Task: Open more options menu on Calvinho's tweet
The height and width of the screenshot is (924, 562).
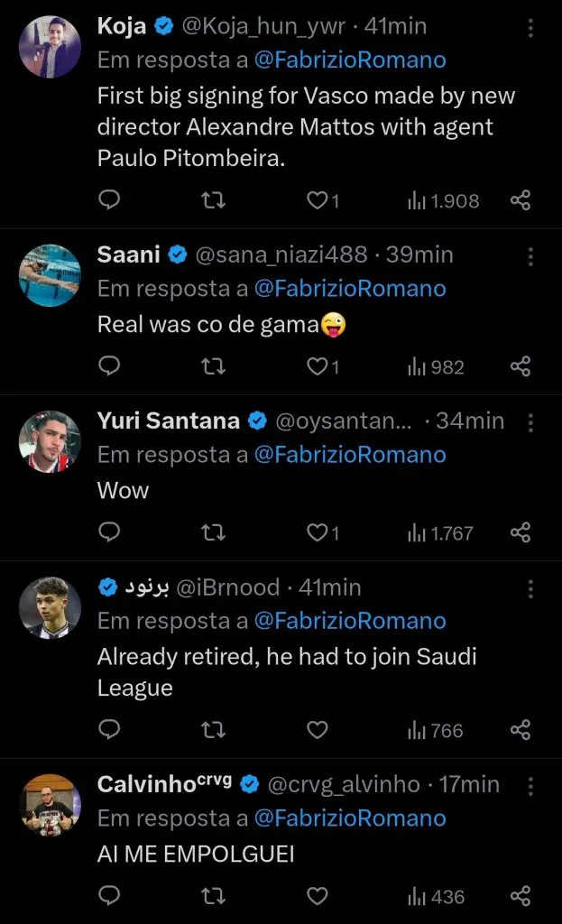Action: [530, 785]
